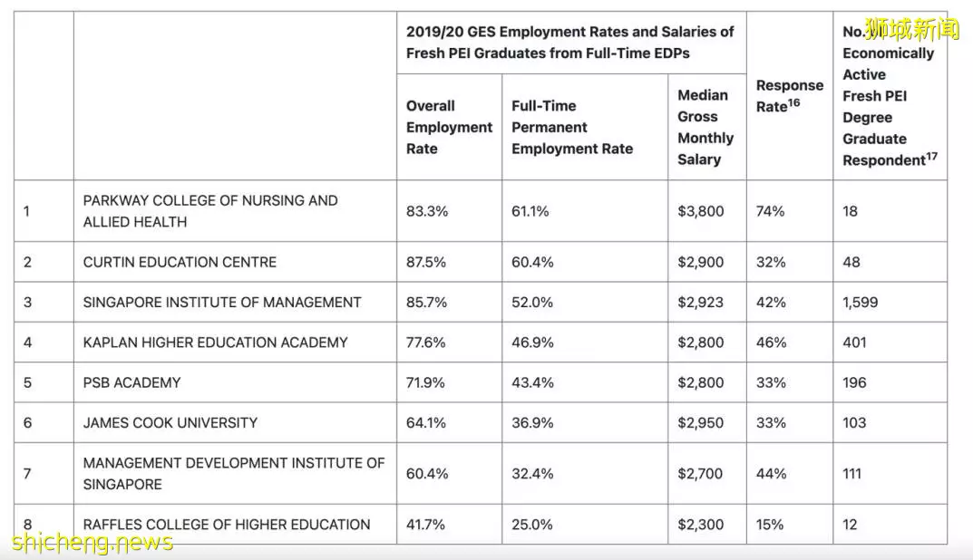Click the 25.0% full-time employment value

pyautogui.click(x=531, y=525)
